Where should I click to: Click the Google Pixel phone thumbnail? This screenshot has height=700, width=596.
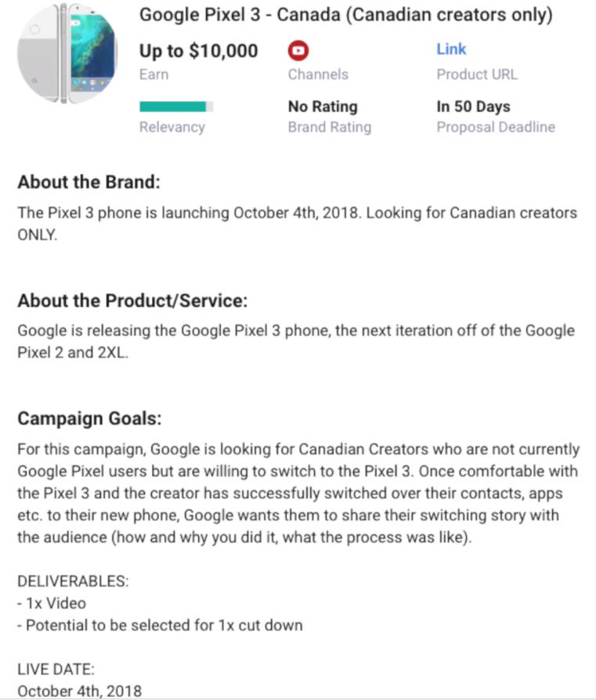[67, 53]
